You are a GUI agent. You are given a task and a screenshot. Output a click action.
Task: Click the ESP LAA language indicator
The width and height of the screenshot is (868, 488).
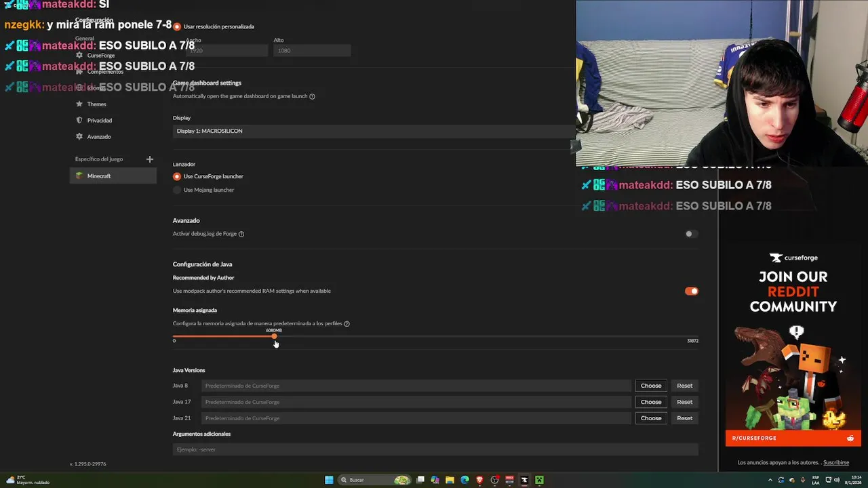[x=815, y=480]
